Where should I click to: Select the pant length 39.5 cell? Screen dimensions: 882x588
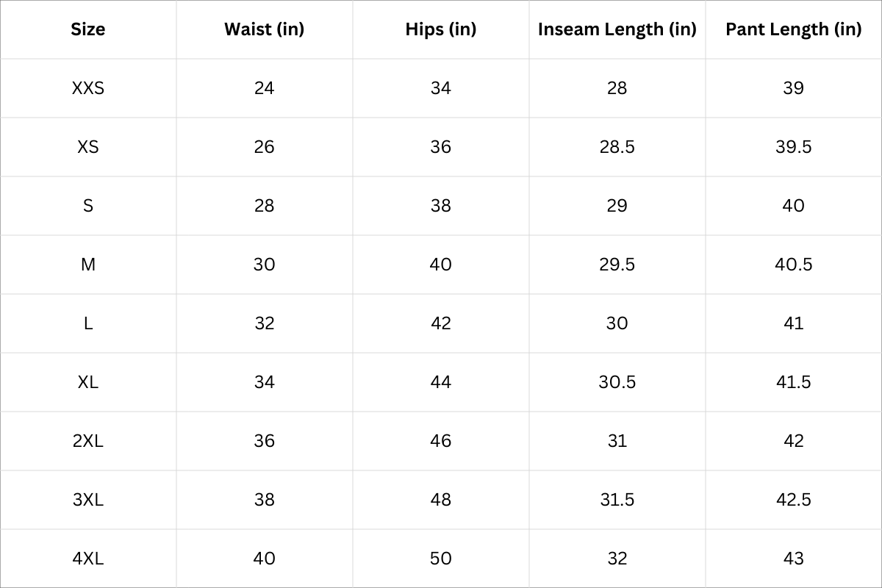pyautogui.click(x=793, y=147)
